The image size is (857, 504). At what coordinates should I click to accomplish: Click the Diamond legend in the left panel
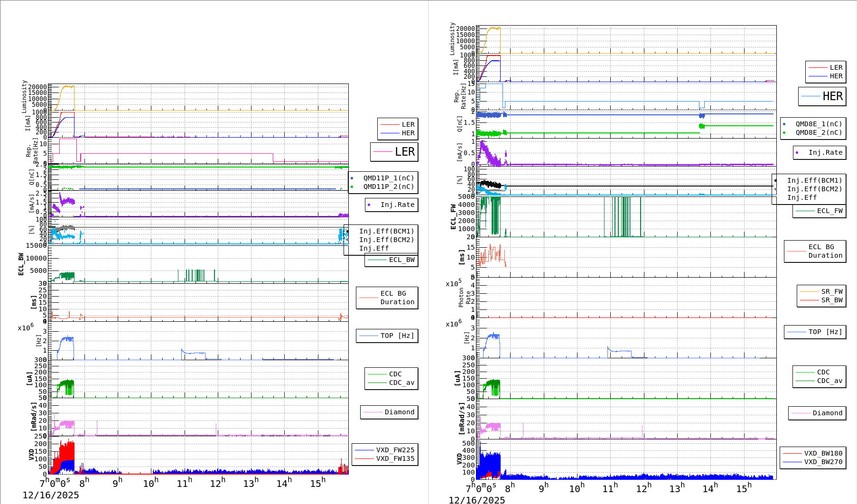tap(390, 412)
